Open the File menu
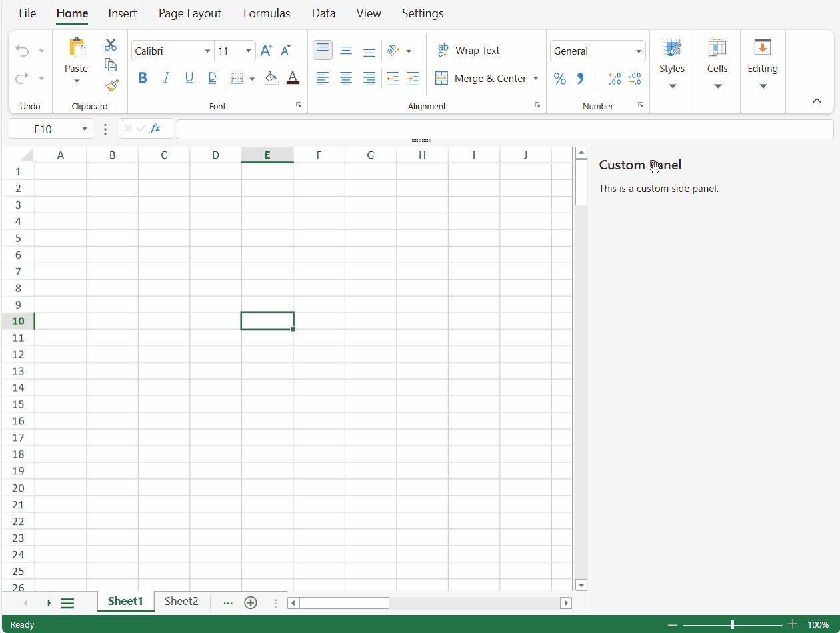Image resolution: width=840 pixels, height=633 pixels. point(27,13)
